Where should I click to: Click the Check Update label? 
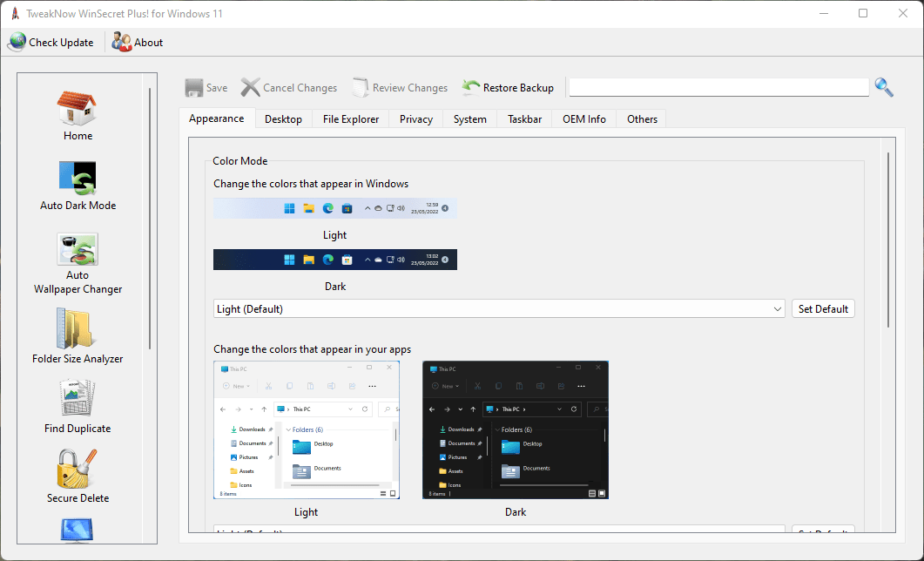pos(61,43)
